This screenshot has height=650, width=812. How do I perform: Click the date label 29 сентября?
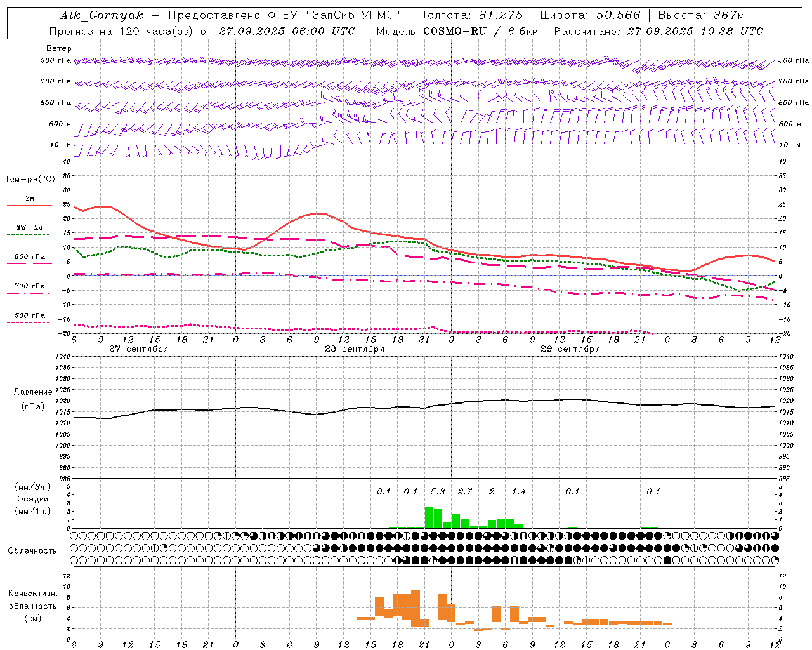click(570, 349)
